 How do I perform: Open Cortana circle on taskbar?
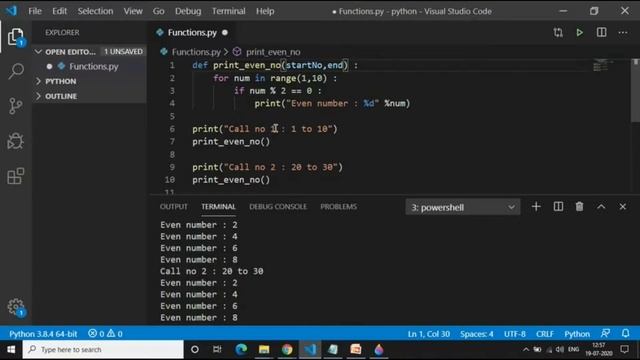click(x=195, y=350)
